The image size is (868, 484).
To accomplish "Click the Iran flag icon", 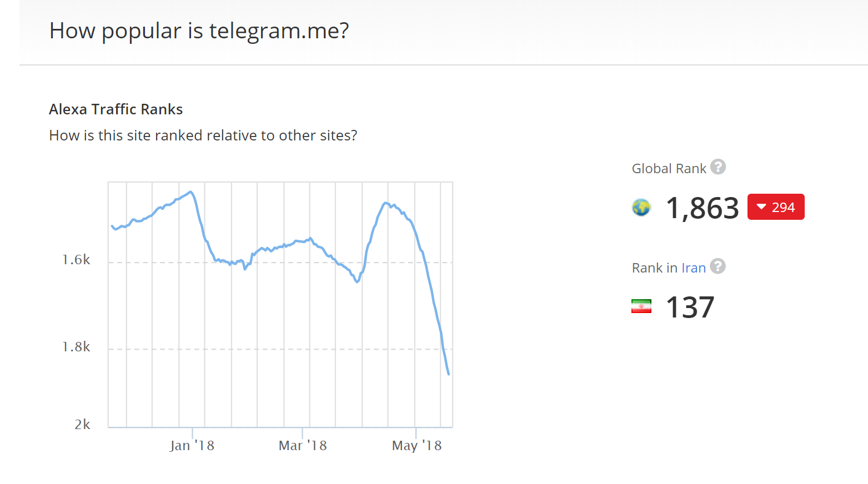I will (x=641, y=306).
